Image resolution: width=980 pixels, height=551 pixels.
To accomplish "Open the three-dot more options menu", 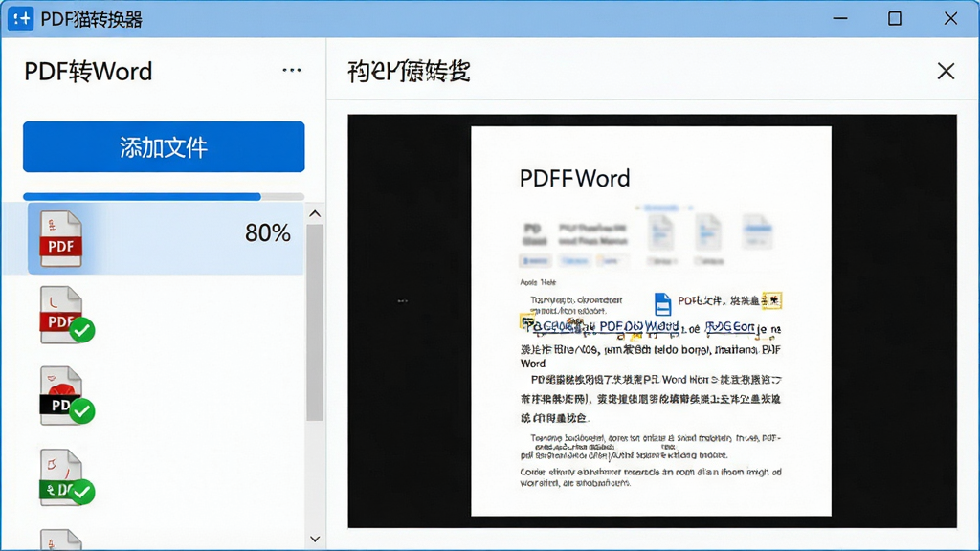I will tap(292, 70).
